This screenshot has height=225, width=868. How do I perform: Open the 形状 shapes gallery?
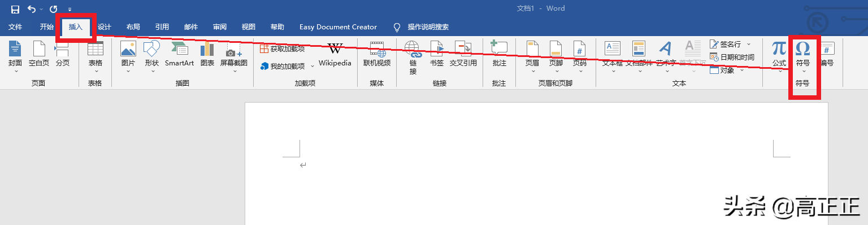point(152,56)
